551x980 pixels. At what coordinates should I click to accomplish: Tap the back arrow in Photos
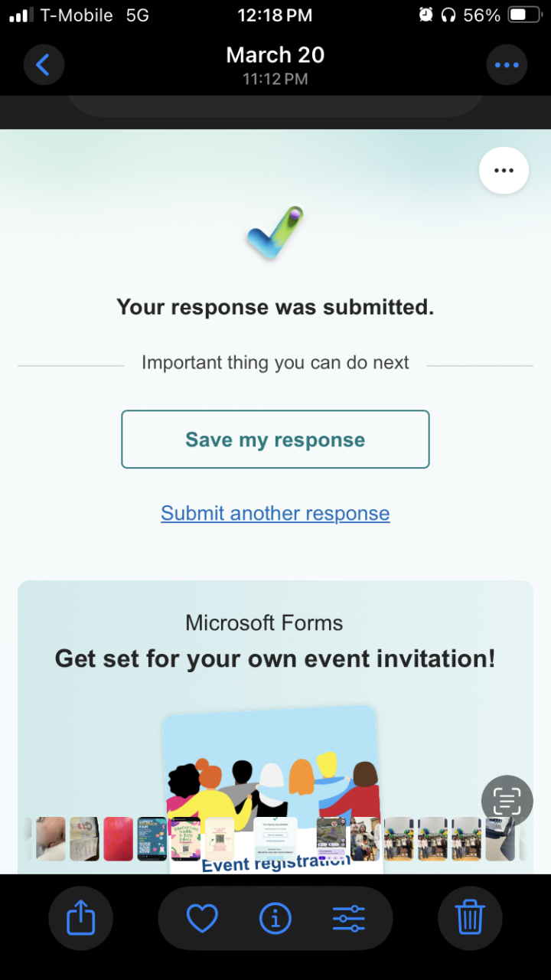(44, 65)
